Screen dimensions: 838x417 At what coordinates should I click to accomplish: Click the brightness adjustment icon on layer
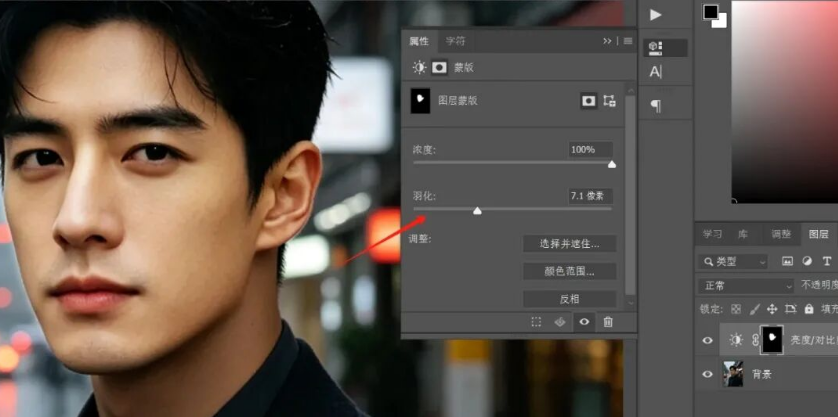click(736, 339)
